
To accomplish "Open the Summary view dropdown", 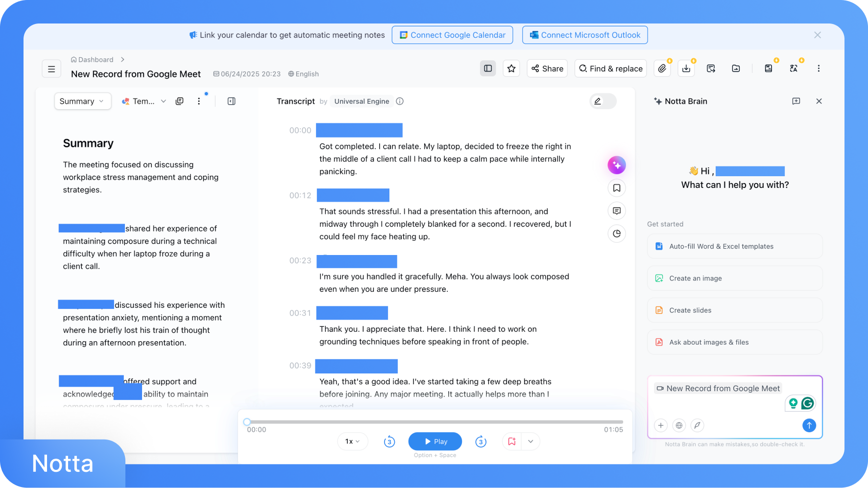I will (82, 101).
